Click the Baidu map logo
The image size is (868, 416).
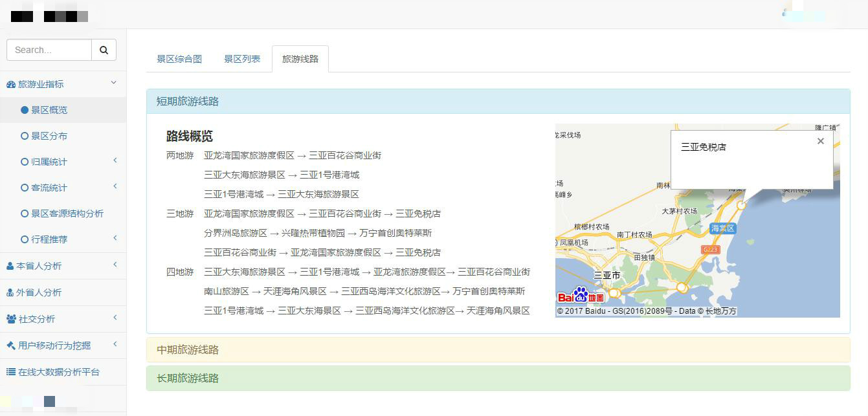tap(581, 296)
